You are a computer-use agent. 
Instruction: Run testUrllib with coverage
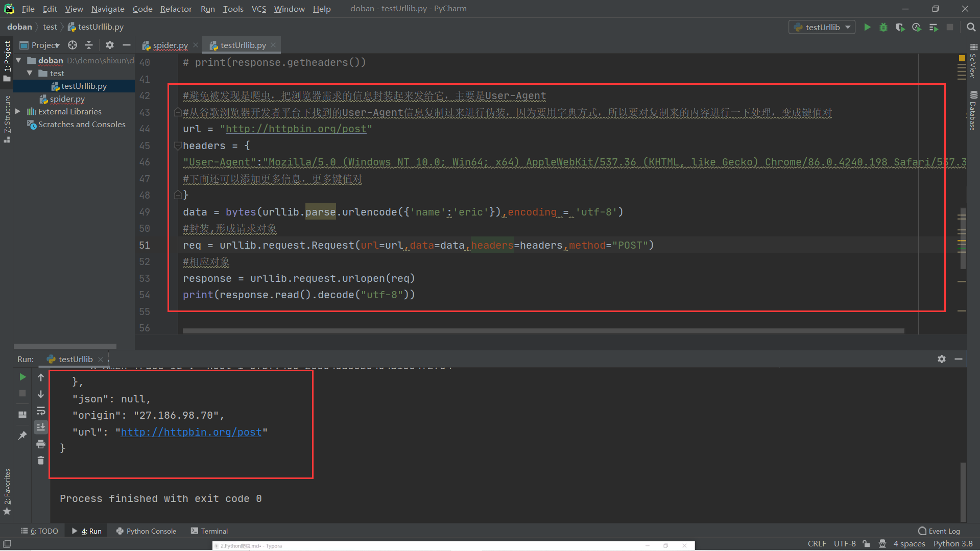pyautogui.click(x=900, y=27)
